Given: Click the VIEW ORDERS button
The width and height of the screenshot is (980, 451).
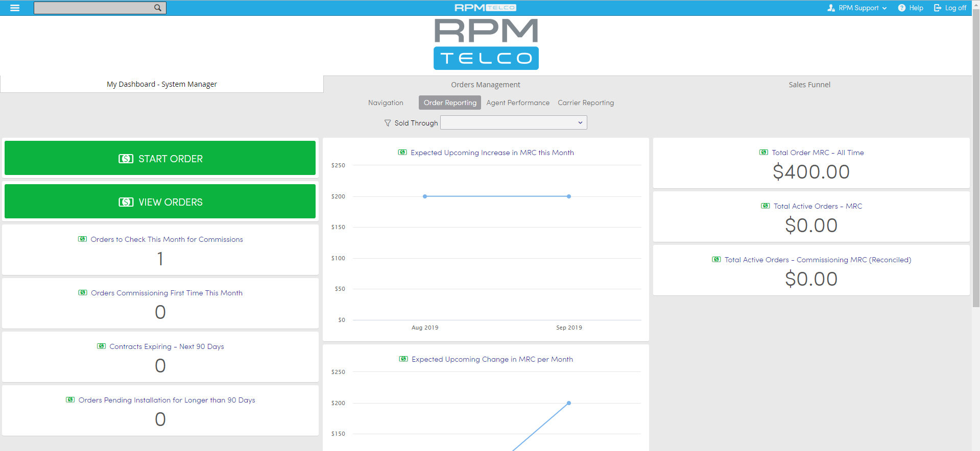Looking at the screenshot, I should 160,202.
